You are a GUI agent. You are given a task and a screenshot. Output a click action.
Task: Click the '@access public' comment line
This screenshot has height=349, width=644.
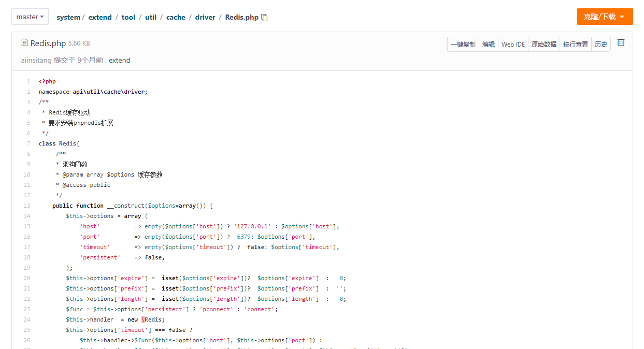pos(83,185)
